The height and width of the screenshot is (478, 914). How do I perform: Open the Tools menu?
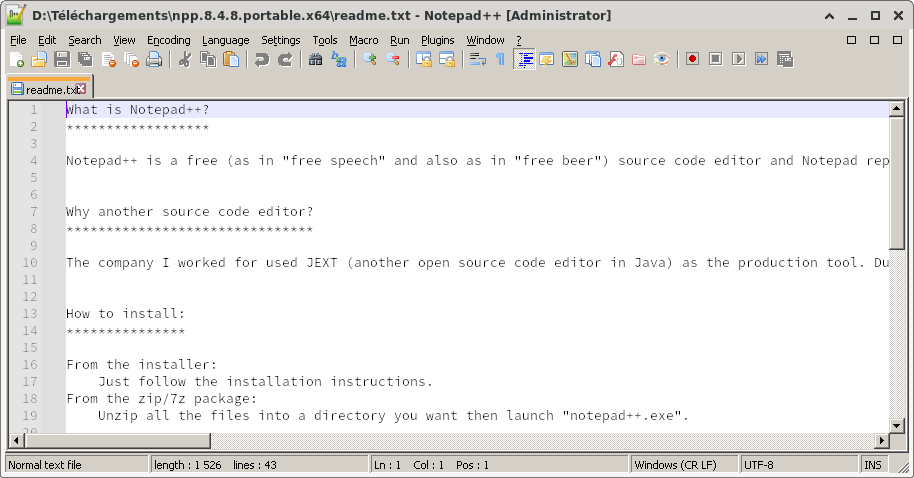point(325,40)
